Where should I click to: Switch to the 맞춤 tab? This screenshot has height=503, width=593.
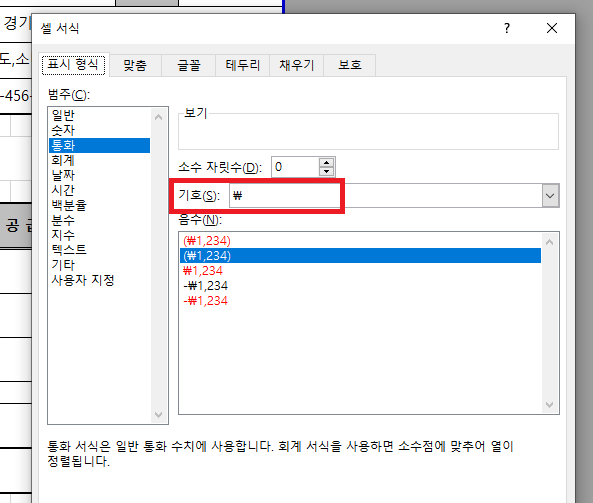tap(135, 65)
